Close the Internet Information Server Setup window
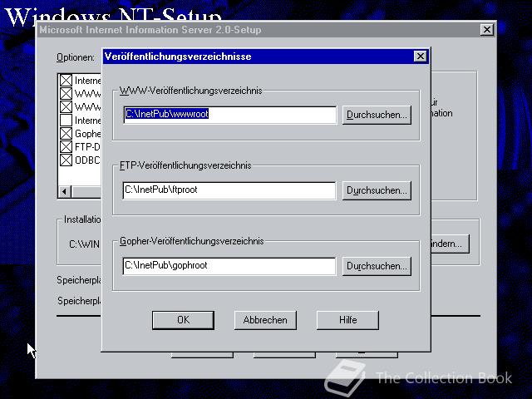Image resolution: width=532 pixels, height=399 pixels. (x=487, y=30)
